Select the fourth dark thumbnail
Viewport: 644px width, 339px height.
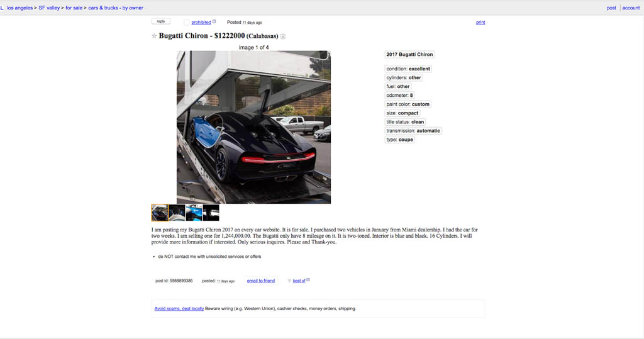(211, 213)
